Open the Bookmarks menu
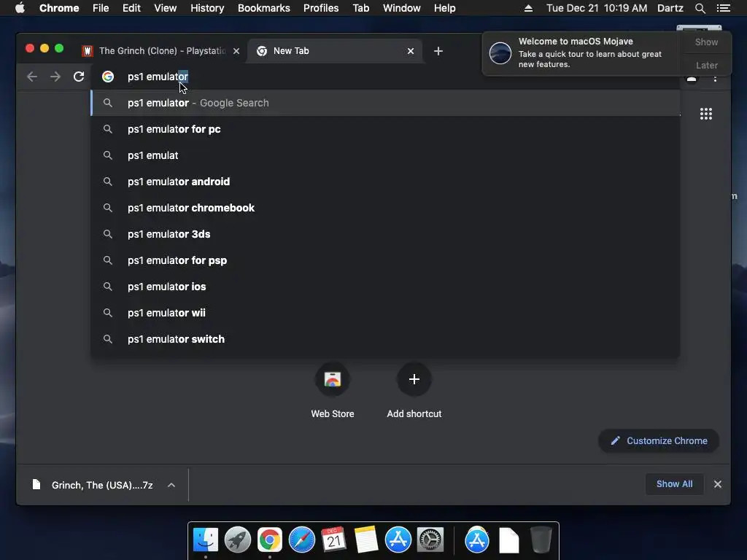This screenshot has width=747, height=560. coord(264,8)
